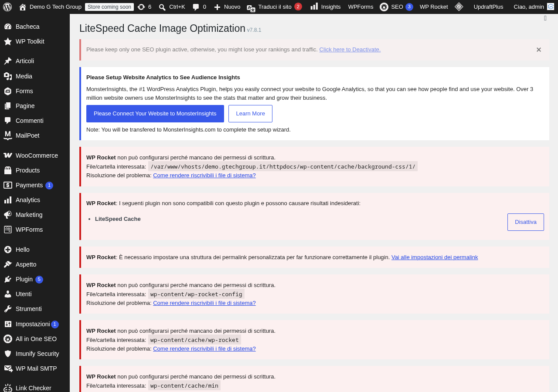Click the Products bag icon
This screenshot has width=558, height=392.
coord(8,170)
